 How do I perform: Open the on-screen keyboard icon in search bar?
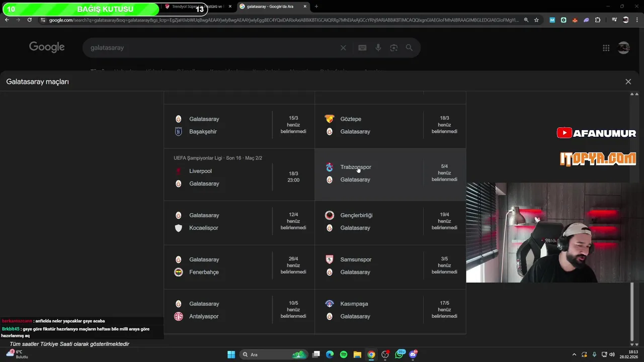click(362, 48)
